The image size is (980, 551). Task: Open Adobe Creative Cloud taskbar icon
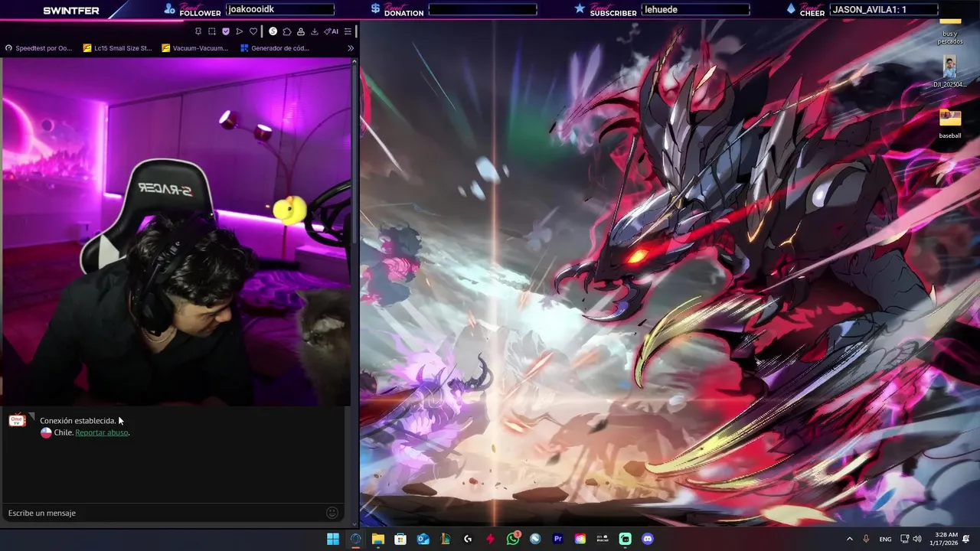(580, 539)
